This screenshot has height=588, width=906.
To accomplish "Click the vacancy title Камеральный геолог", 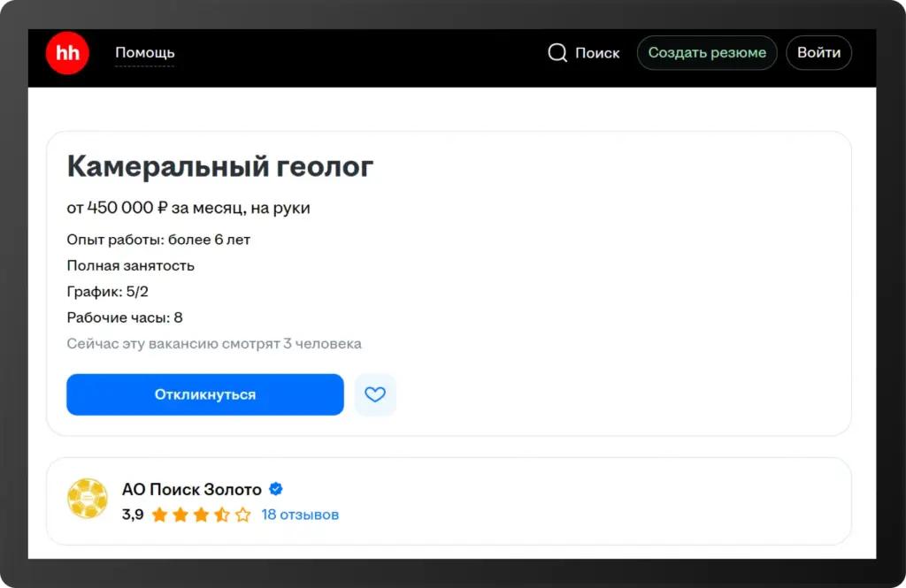I will (219, 166).
